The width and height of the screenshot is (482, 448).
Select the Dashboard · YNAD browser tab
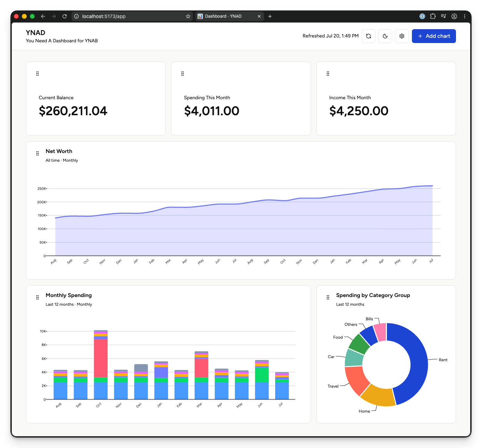click(x=229, y=16)
